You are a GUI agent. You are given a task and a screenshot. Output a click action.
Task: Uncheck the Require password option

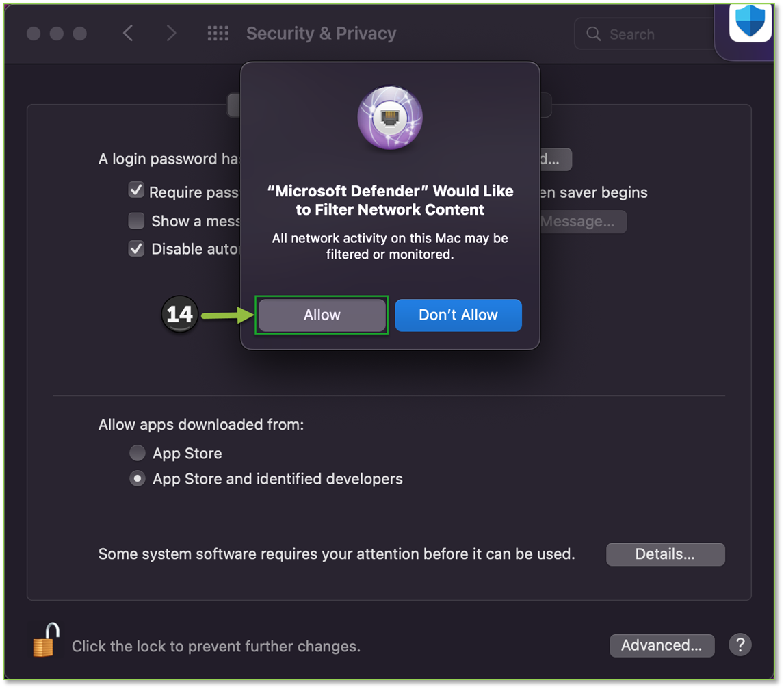(136, 190)
